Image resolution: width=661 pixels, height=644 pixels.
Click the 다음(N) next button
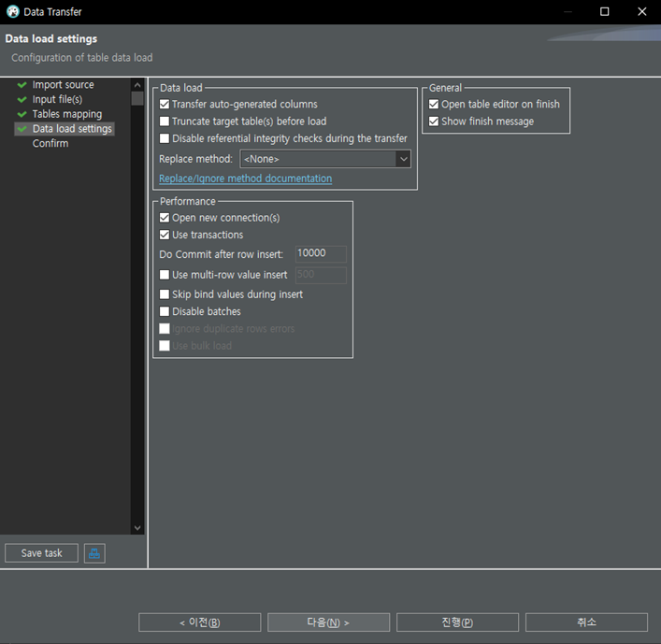(x=328, y=623)
